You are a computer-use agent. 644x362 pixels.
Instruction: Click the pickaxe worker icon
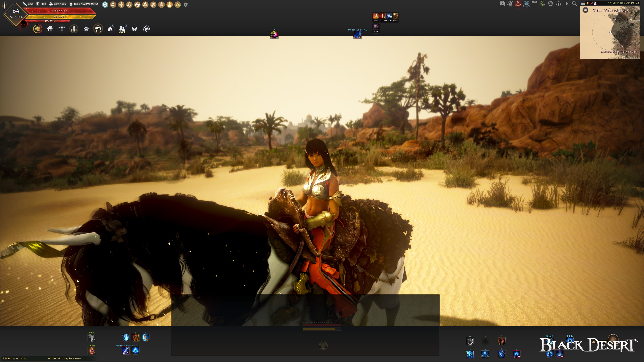(x=62, y=29)
